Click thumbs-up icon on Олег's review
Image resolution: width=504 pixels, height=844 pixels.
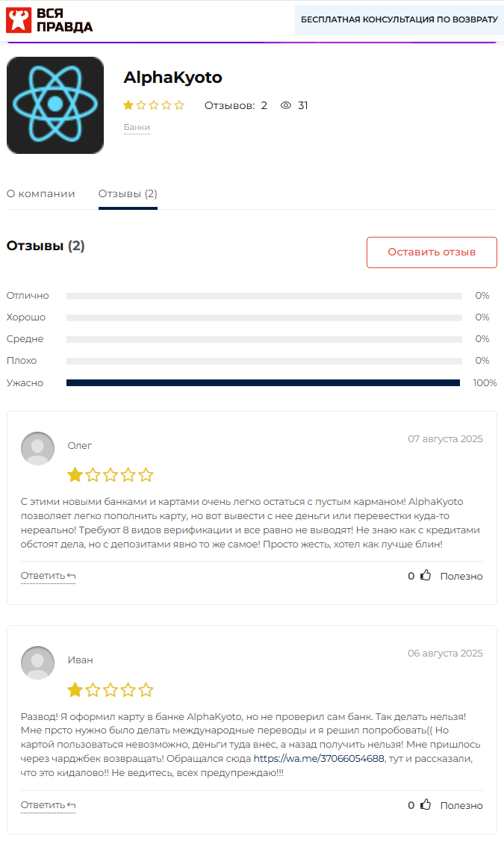click(x=426, y=575)
